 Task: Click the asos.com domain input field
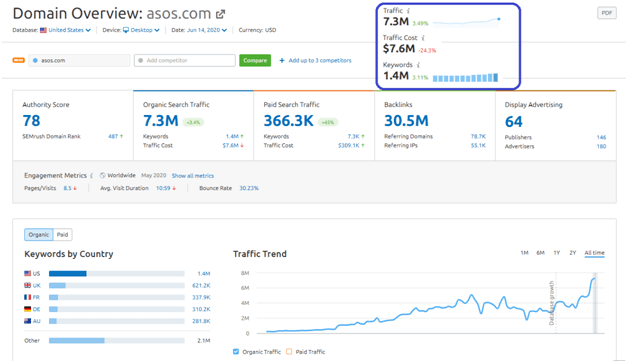point(79,60)
